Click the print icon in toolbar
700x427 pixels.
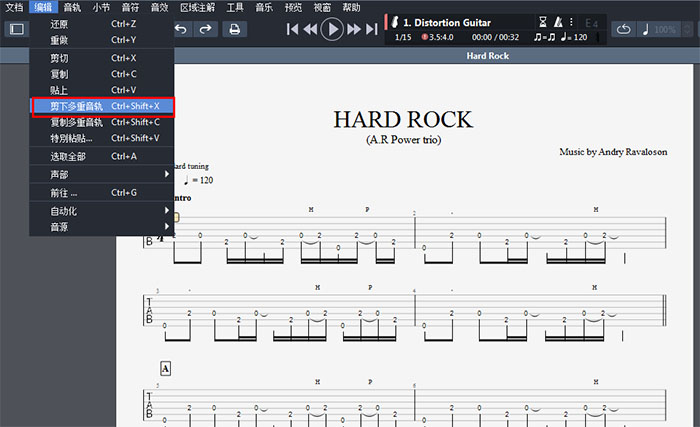(x=235, y=29)
